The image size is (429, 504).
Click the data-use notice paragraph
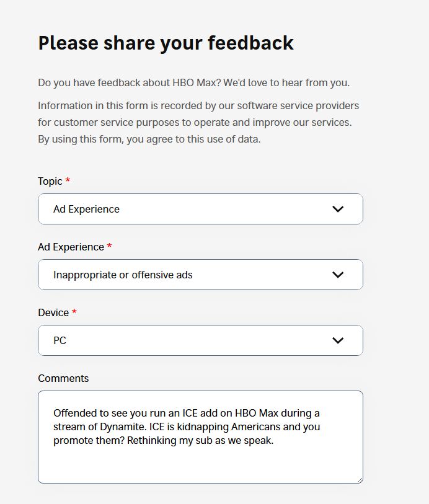coord(198,122)
